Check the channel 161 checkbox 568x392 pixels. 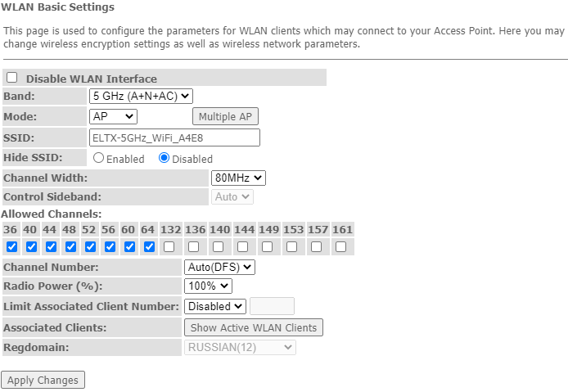(340, 246)
